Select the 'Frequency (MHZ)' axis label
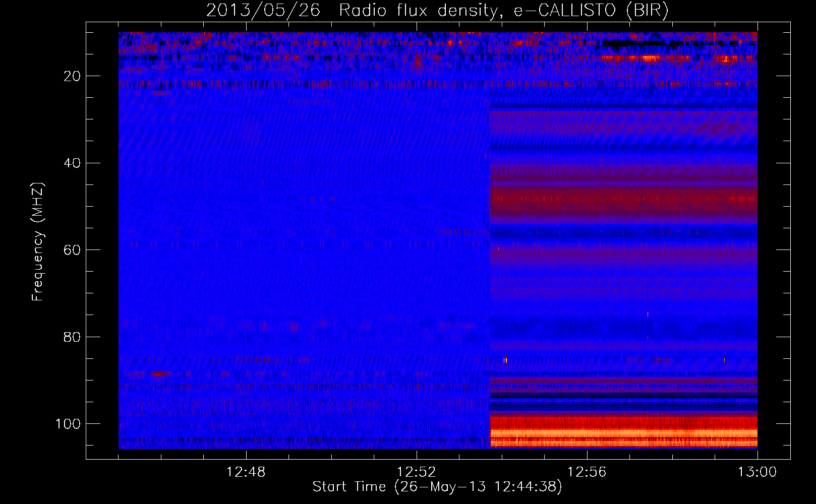Image resolution: width=816 pixels, height=504 pixels. tap(38, 241)
